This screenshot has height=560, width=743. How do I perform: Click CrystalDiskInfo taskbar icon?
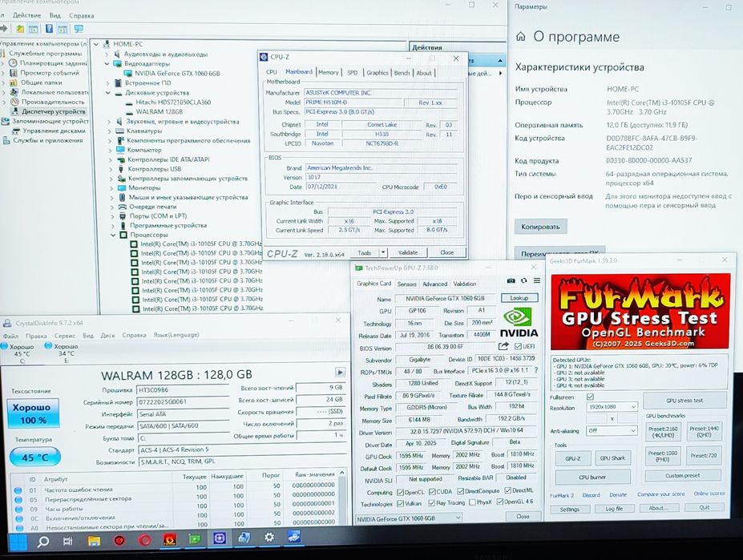click(294, 537)
